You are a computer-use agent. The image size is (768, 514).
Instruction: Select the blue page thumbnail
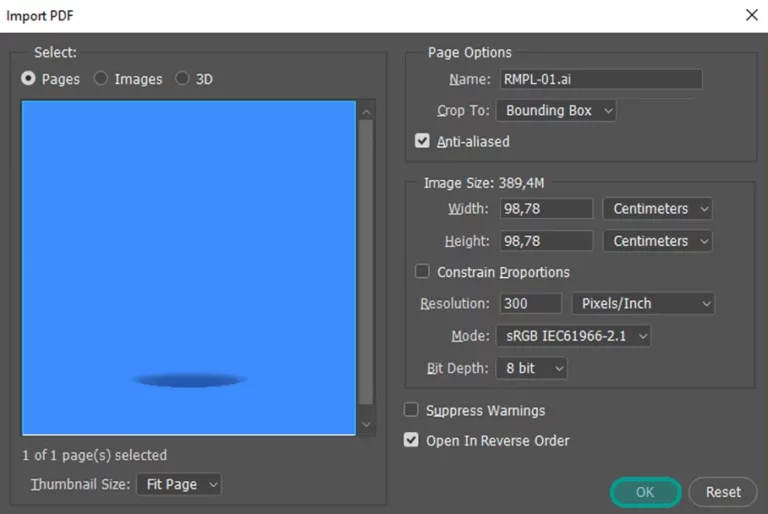coord(189,268)
